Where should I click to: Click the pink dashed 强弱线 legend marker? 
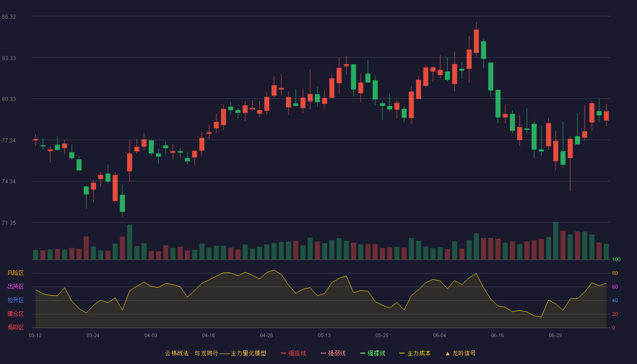(323, 353)
